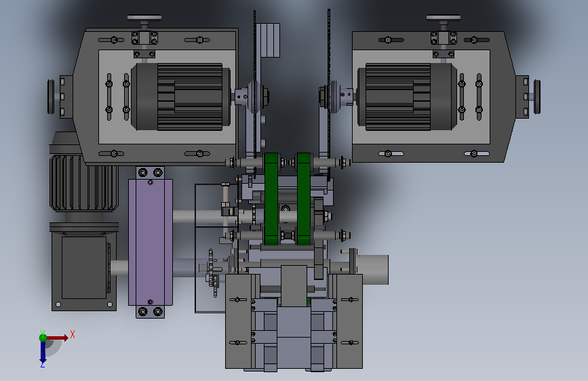This screenshot has width=588, height=381.
Task: Select the handwheel above the right motor housing
Action: pyautogui.click(x=444, y=18)
